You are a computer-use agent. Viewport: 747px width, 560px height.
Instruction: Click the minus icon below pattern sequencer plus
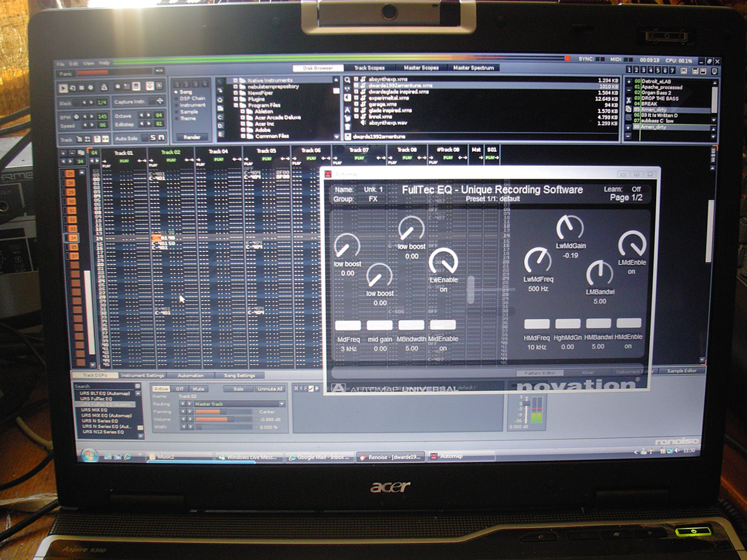72,153
